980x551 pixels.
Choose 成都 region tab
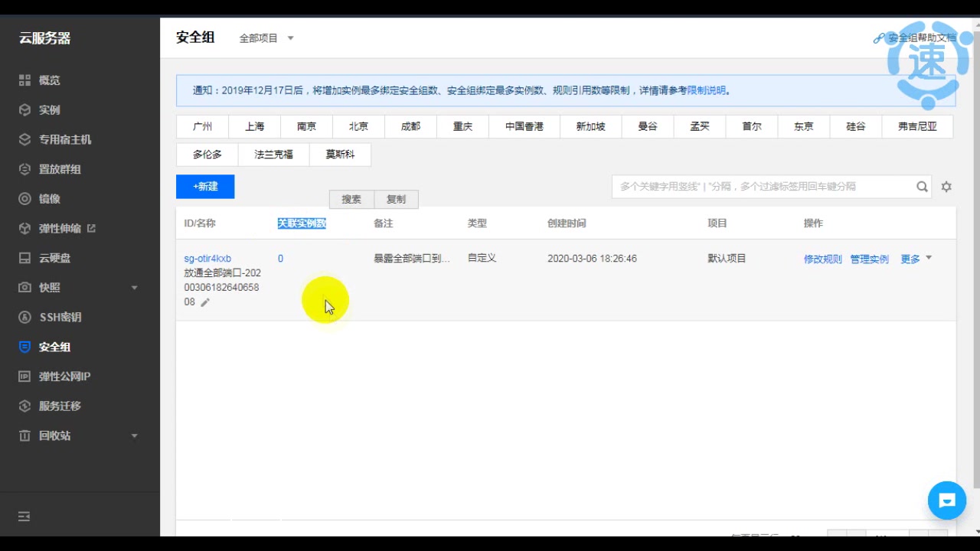[x=410, y=127]
